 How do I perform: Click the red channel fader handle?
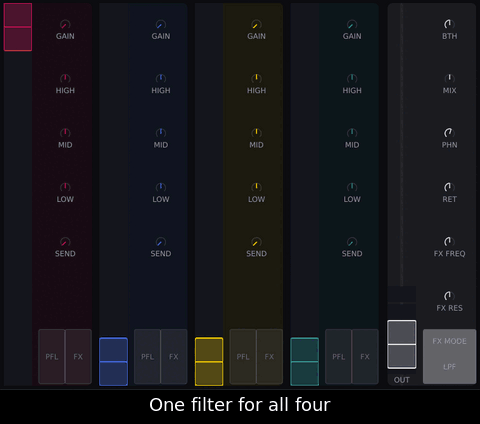[18, 27]
